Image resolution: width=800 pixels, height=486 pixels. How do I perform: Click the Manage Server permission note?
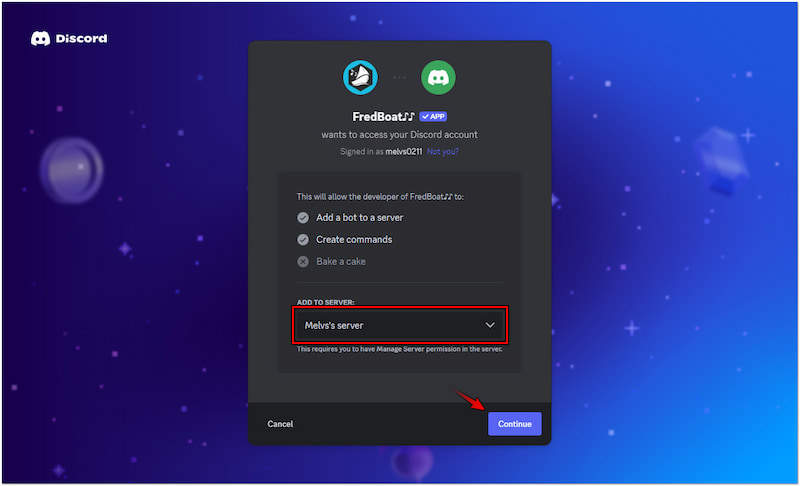pyautogui.click(x=399, y=349)
